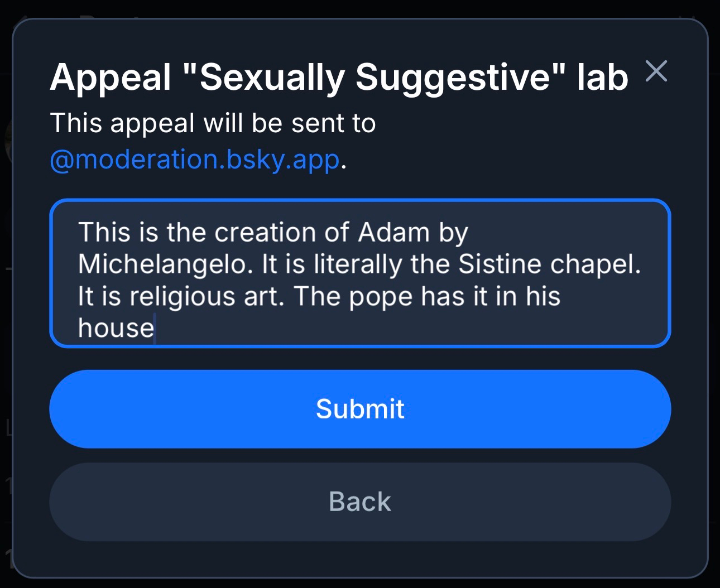Place cursor at the word "house"
This screenshot has height=588, width=720.
(x=116, y=328)
